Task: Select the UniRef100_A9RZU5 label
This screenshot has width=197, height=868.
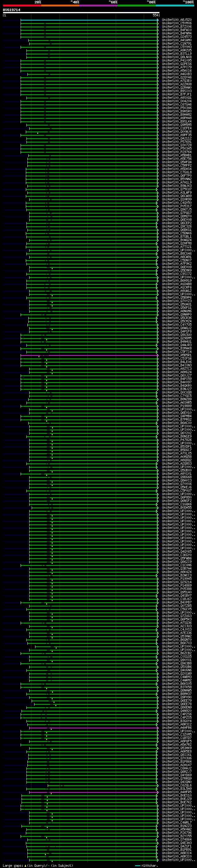Action: click(177, 50)
